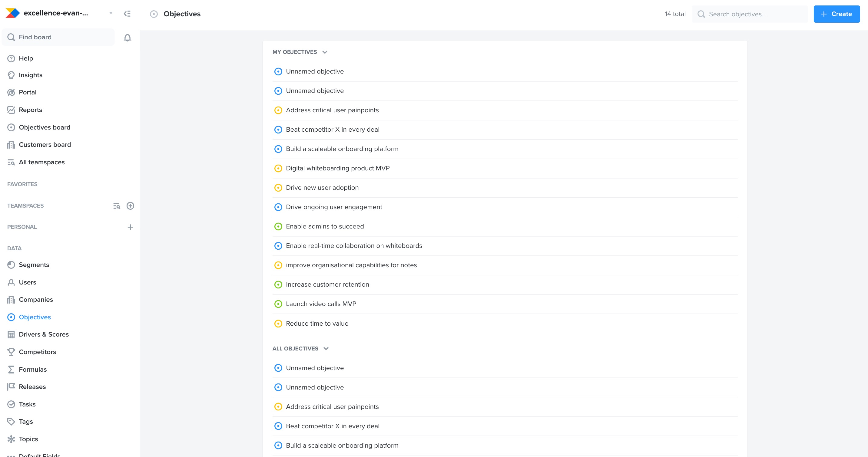Open the Objectives board
Screen dimensions: 868x457
(44, 127)
